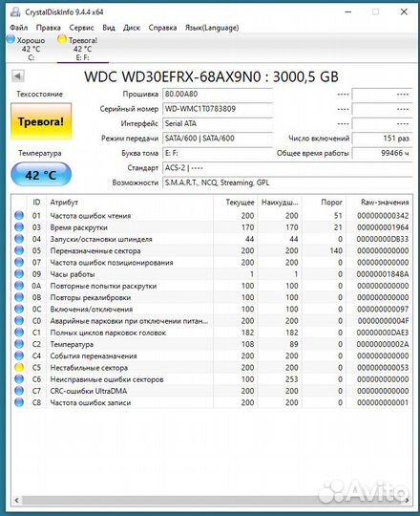Click the Атрибут column header
Image resolution: width=420 pixels, height=516 pixels.
click(130, 202)
